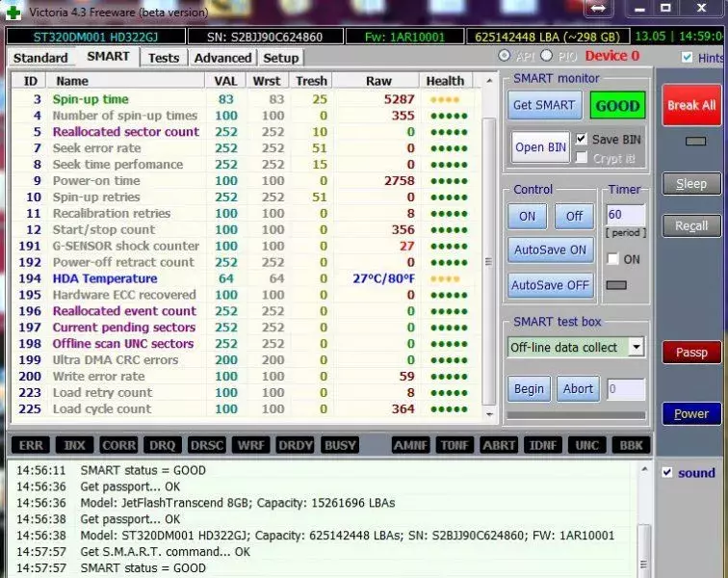Click the red Passp button
The image size is (728, 578).
coord(691,353)
